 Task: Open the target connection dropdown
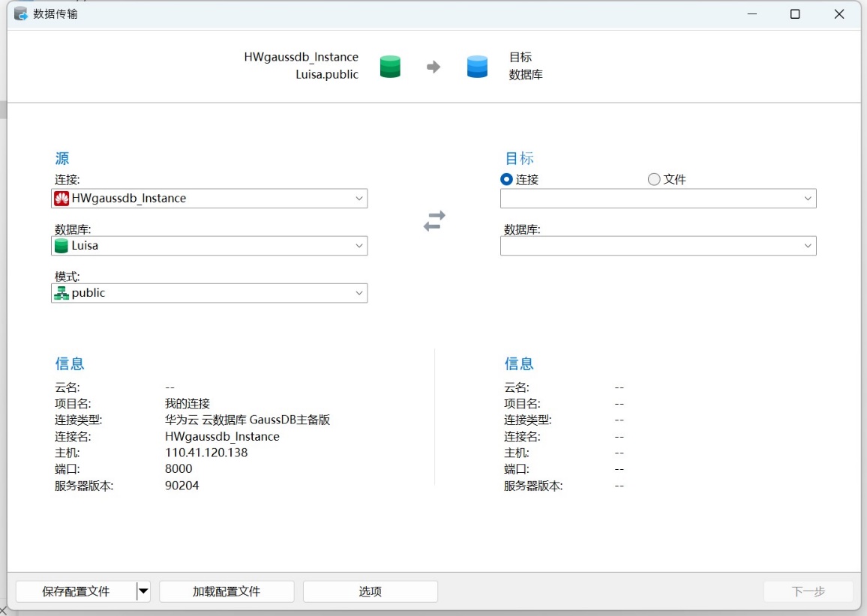658,199
